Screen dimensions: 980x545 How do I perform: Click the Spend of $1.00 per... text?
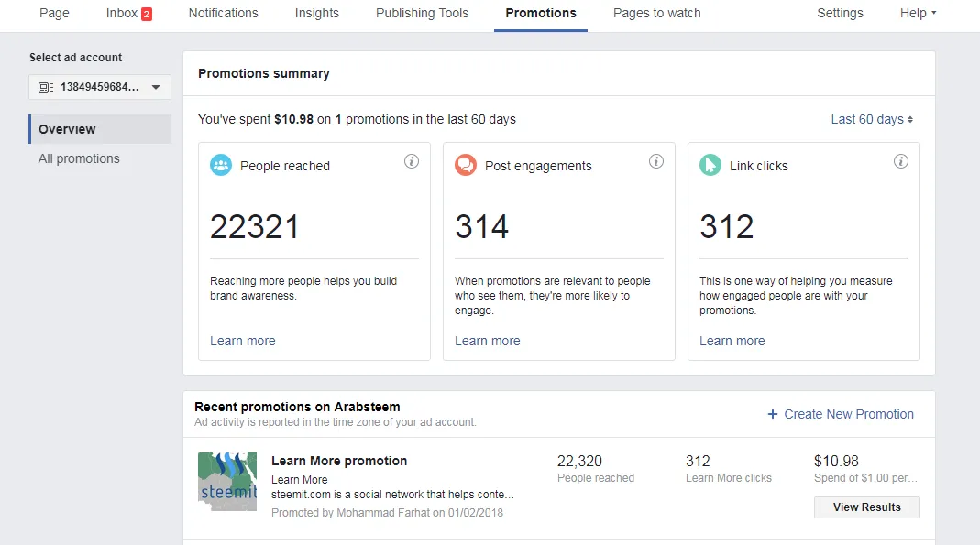click(x=865, y=478)
